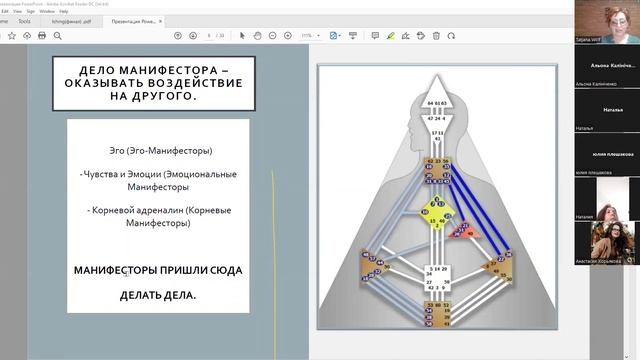Print the document using printer icon
640x360 pixels.
(x=42, y=36)
